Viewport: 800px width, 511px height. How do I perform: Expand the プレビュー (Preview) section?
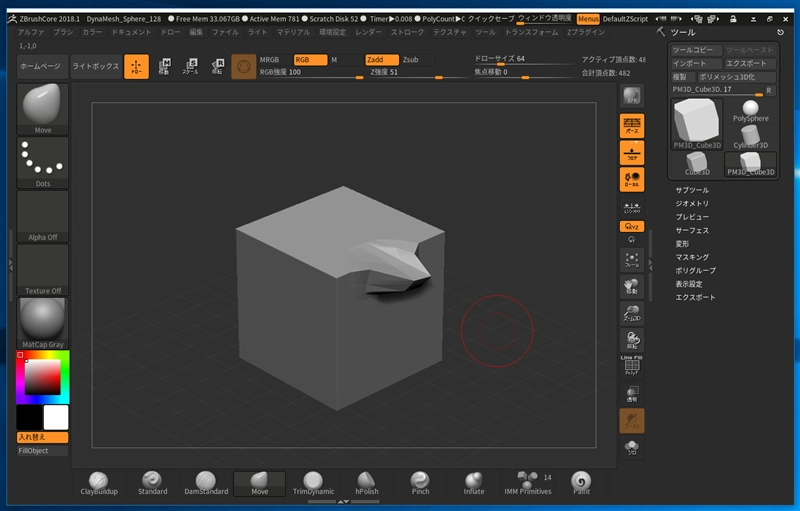[x=692, y=217]
